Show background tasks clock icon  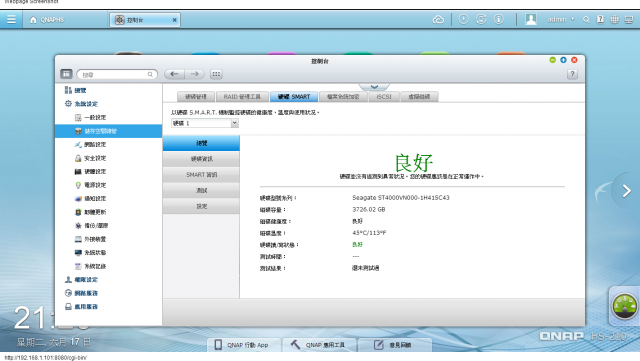pos(463,19)
